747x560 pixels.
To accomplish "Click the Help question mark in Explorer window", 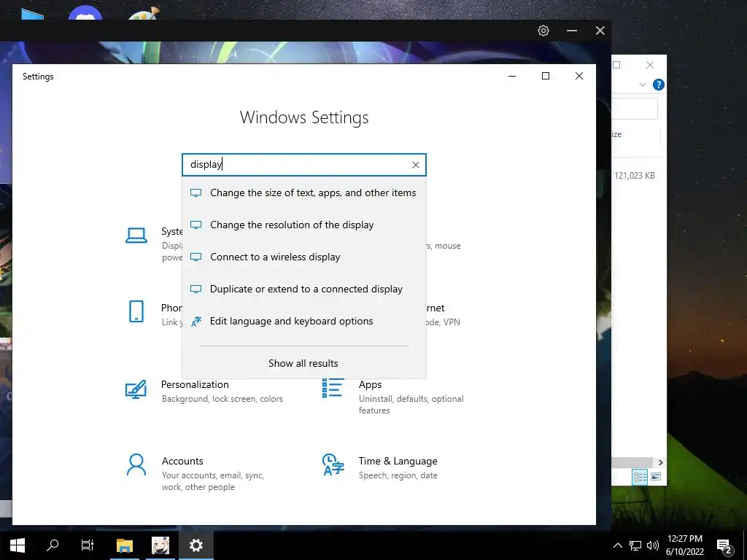I will pyautogui.click(x=659, y=85).
